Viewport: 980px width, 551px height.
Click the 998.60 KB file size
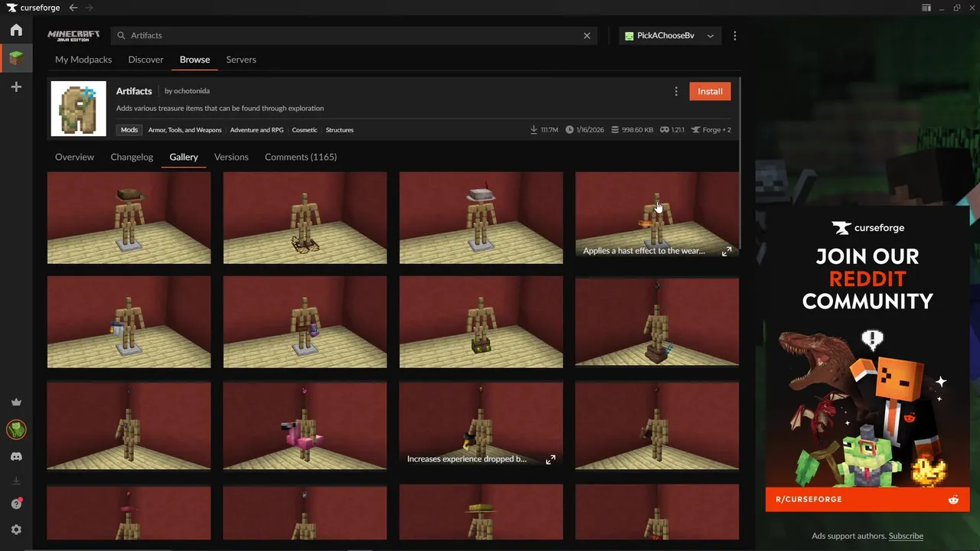pos(632,130)
